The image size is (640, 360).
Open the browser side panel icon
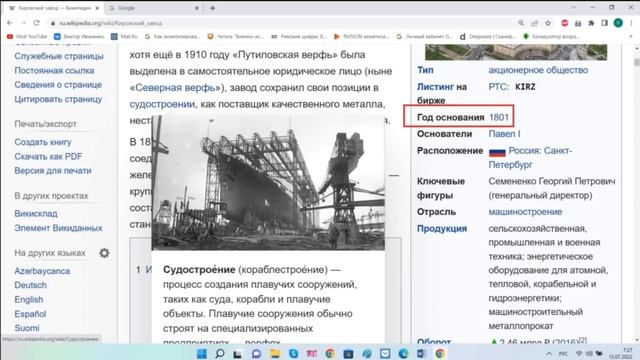point(604,23)
